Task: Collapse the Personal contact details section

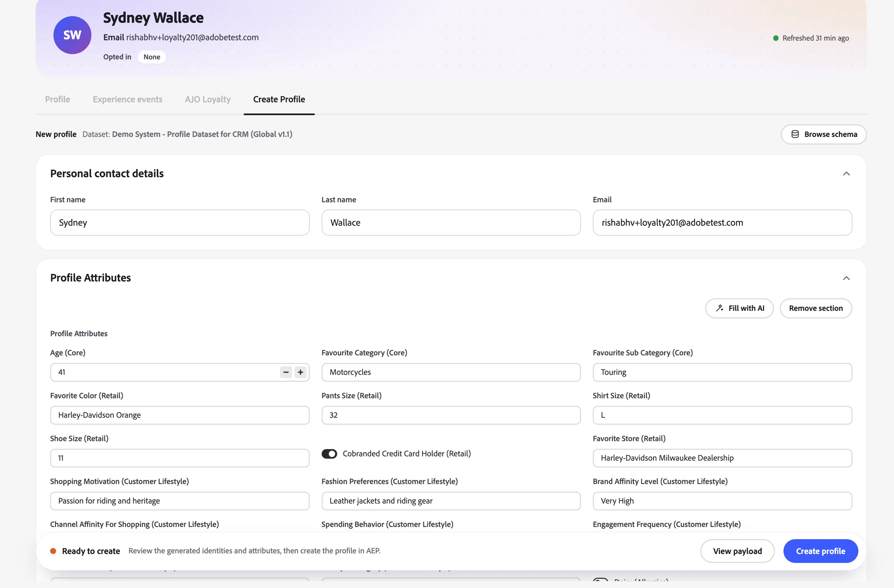Action: 846,174
